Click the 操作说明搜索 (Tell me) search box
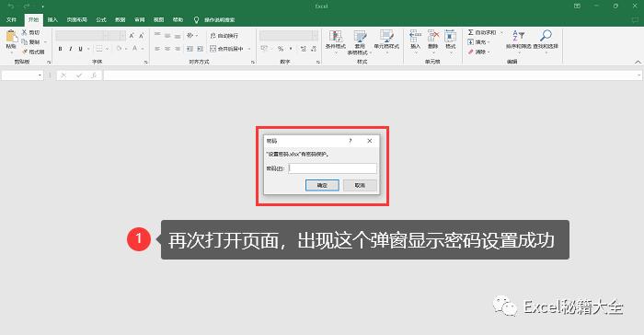The width and height of the screenshot is (644, 335). (214, 19)
